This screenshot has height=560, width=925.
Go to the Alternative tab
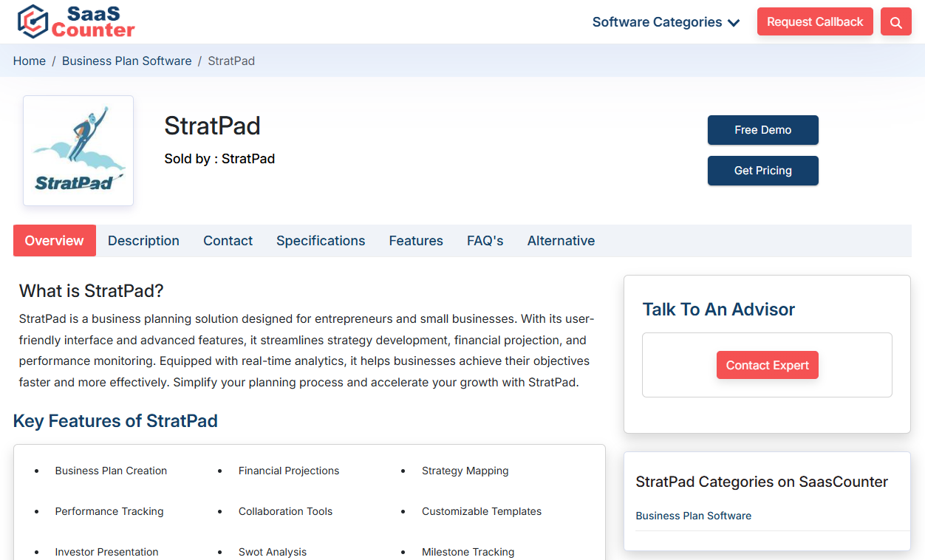[562, 241]
